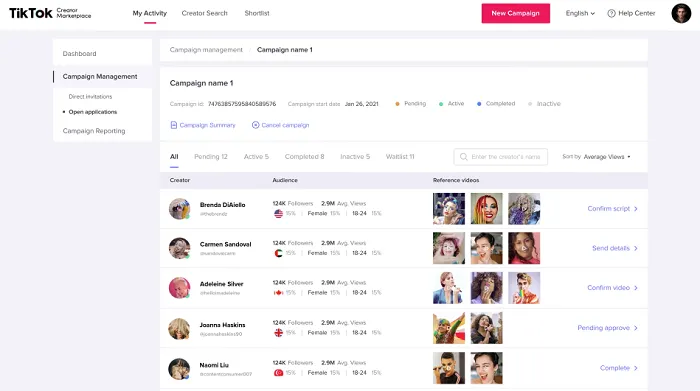Click the UK flag in Joanna's row
Screen dimensions: 700x391
[x=278, y=333]
